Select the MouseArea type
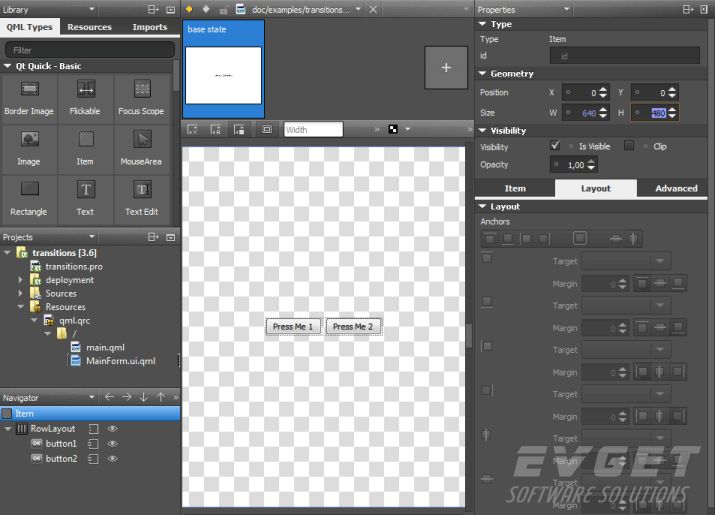The width and height of the screenshot is (715, 515). click(x=141, y=149)
